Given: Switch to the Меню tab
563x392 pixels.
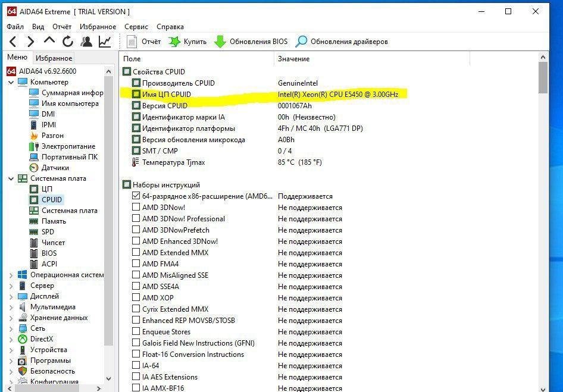Looking at the screenshot, I should point(17,57).
